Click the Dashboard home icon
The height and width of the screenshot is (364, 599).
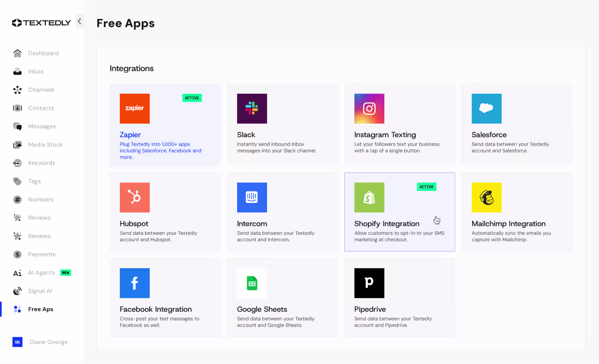pyautogui.click(x=17, y=53)
